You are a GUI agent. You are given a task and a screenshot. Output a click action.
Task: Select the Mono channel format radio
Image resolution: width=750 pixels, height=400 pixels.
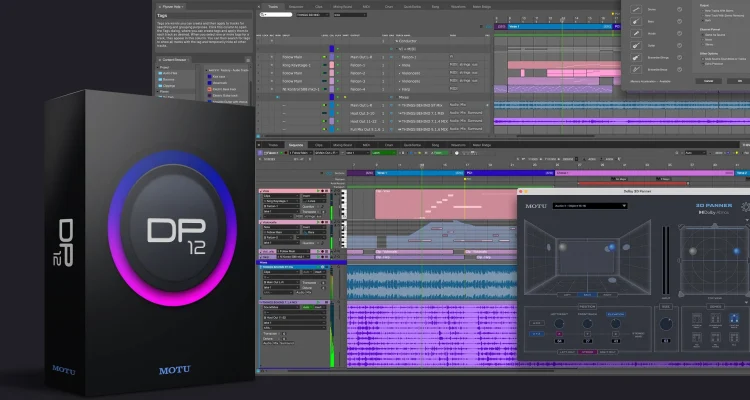click(703, 40)
